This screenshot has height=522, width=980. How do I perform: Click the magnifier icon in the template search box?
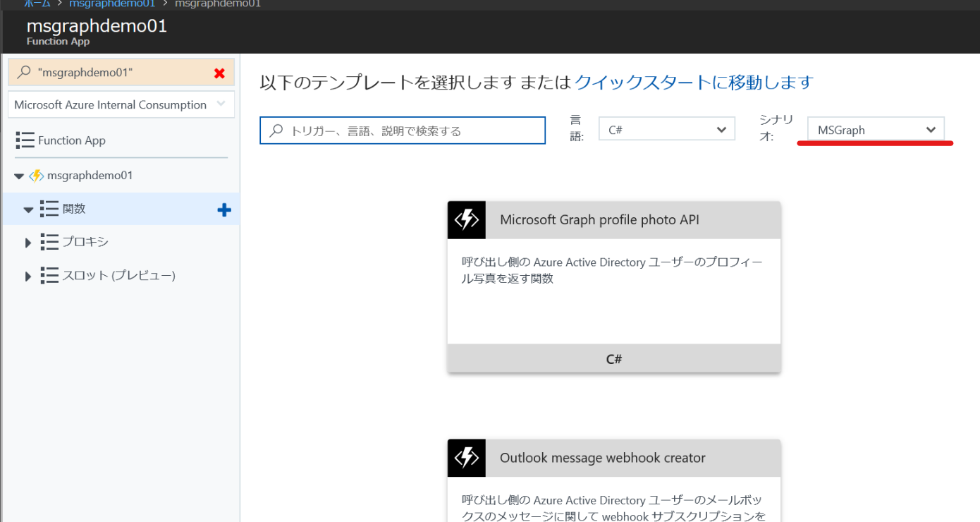(275, 130)
